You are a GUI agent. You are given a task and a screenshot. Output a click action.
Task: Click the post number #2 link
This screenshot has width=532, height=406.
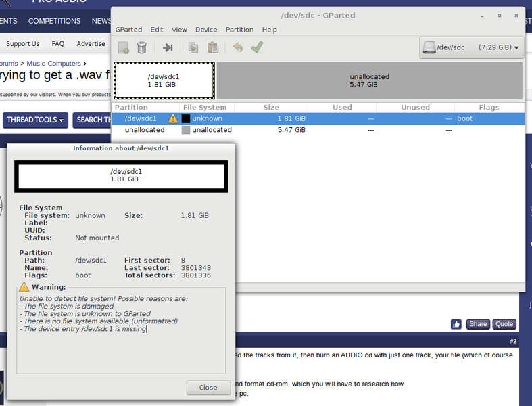[513, 342]
